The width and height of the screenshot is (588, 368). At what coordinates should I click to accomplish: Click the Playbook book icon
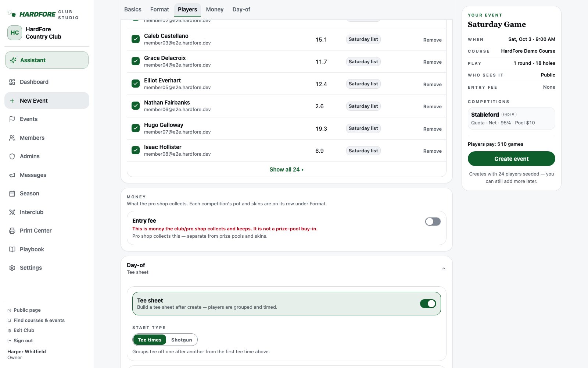[x=12, y=250]
